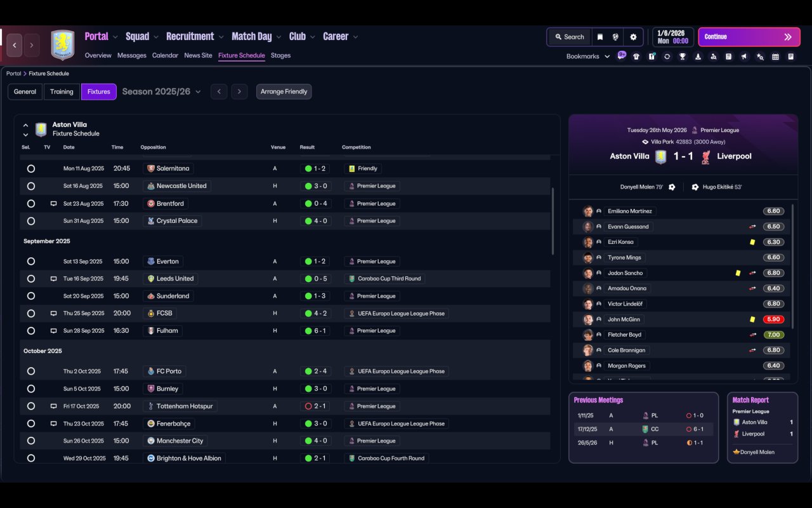The image size is (812, 508).
Task: Click the Search button
Action: (569, 37)
